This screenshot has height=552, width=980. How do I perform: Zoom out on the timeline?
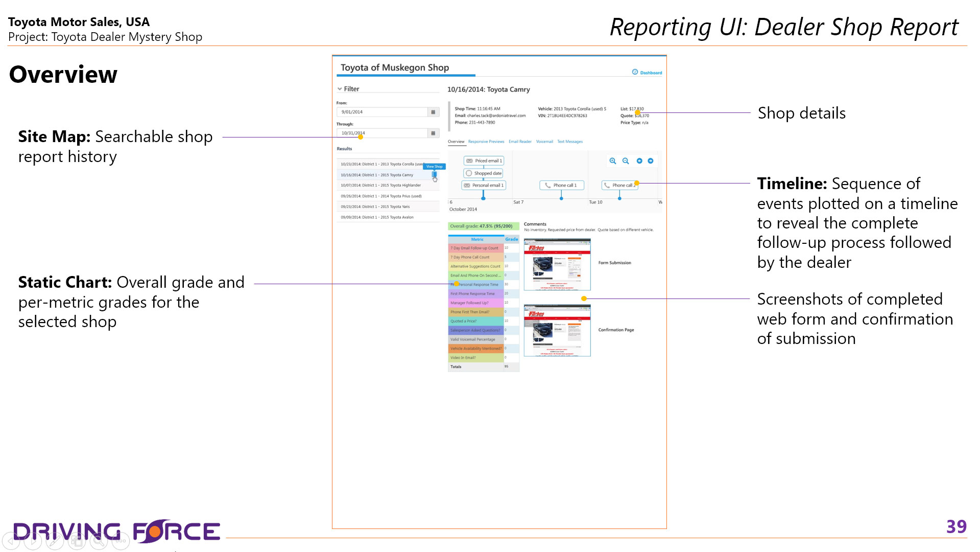626,161
